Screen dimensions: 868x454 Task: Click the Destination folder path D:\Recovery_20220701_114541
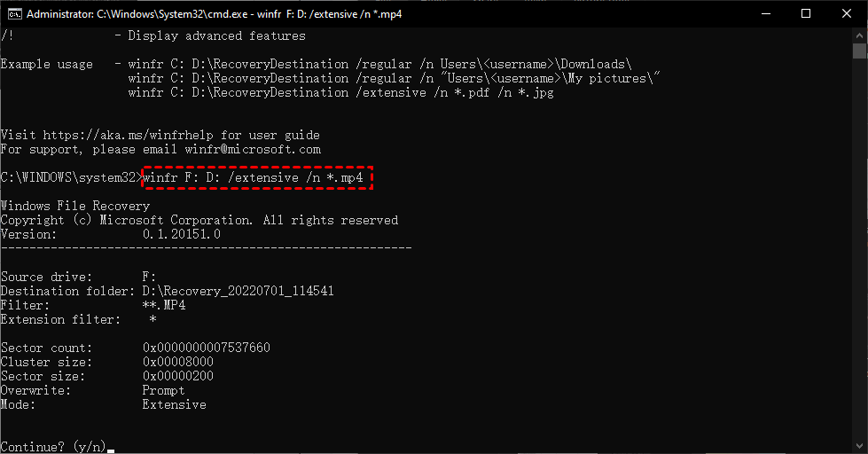coord(238,291)
